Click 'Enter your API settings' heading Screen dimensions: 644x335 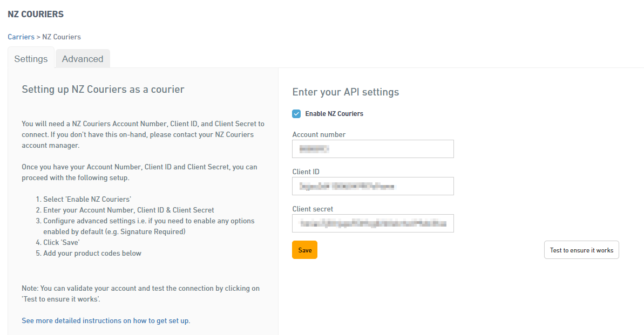coord(346,92)
